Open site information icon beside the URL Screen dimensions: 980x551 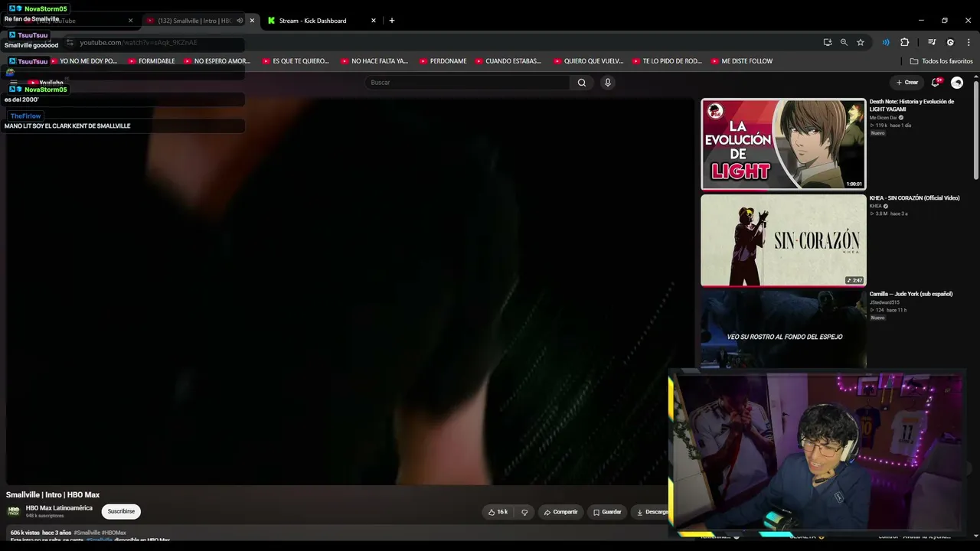pyautogui.click(x=70, y=42)
